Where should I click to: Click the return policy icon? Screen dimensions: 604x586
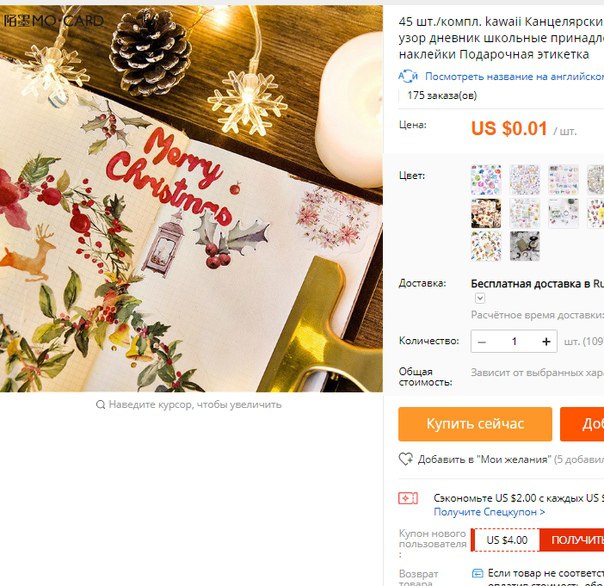click(477, 573)
